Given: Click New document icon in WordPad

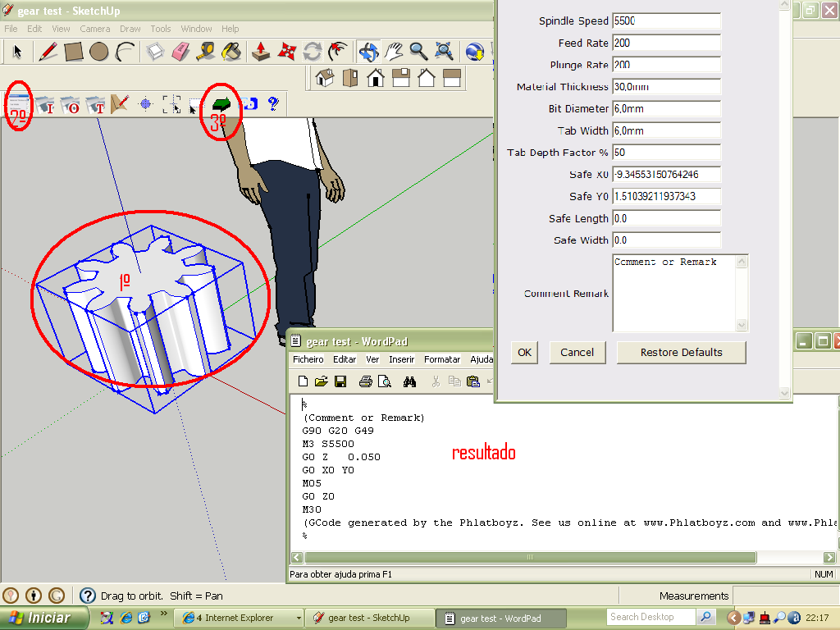Looking at the screenshot, I should tap(303, 381).
